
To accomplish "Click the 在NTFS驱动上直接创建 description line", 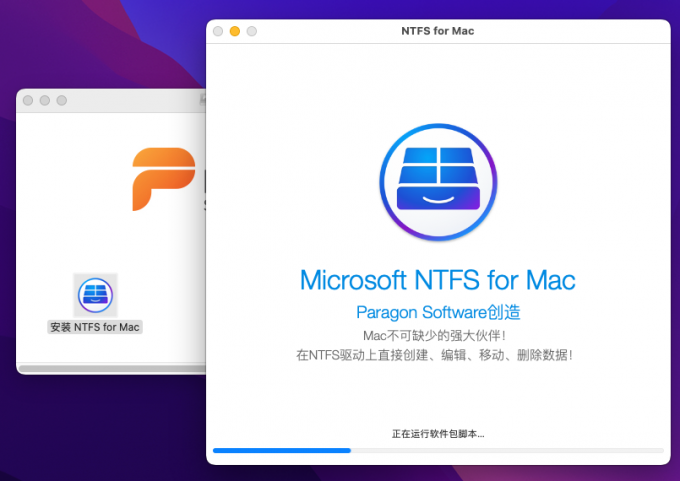I will click(435, 355).
